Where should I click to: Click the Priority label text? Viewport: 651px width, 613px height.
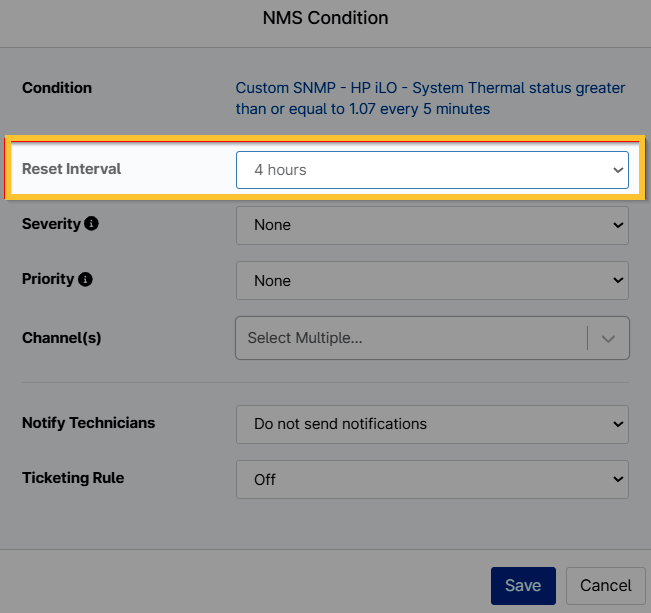pyautogui.click(x=48, y=279)
